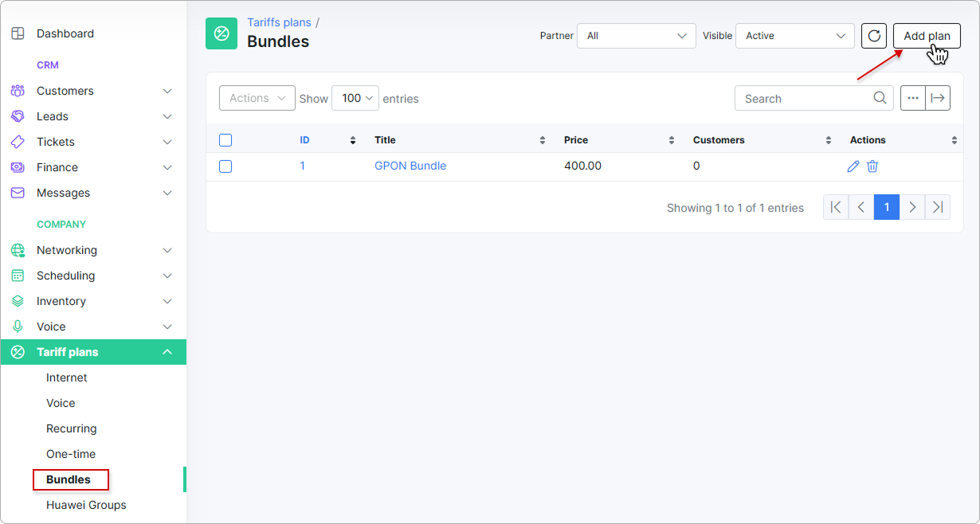Open the GPON Bundle title link

[x=410, y=166]
